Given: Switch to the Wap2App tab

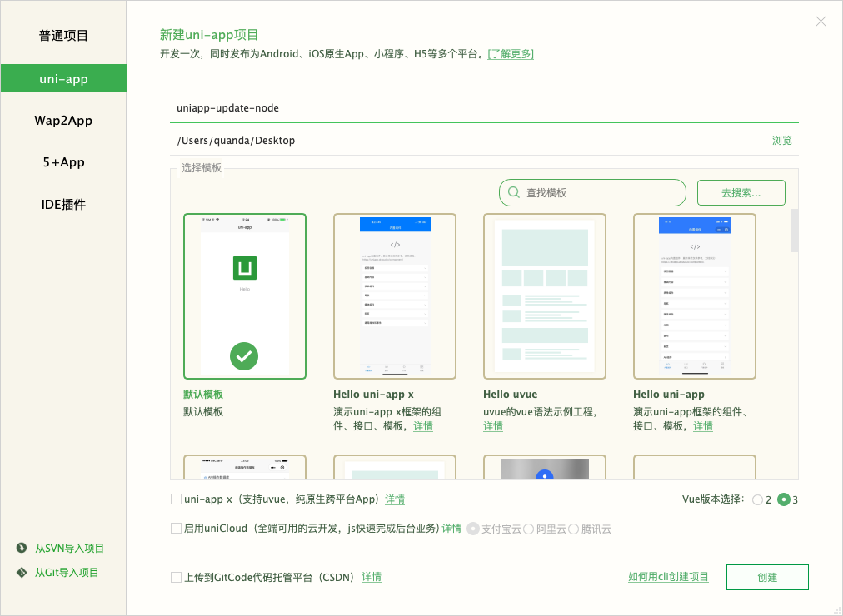Looking at the screenshot, I should pyautogui.click(x=63, y=121).
